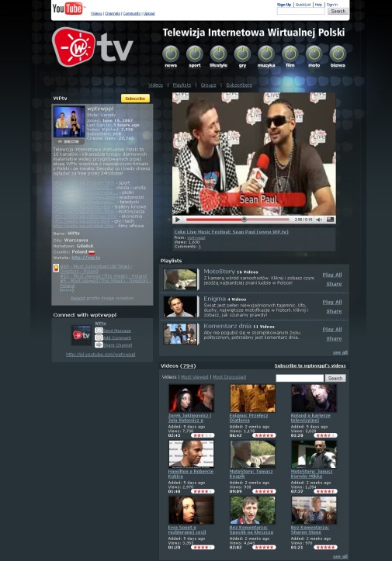Select the lifestyle channel power icon
Image resolution: width=392 pixels, height=561 pixels.
pos(218,54)
